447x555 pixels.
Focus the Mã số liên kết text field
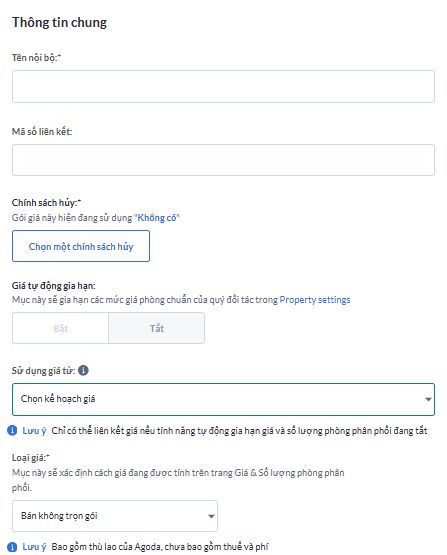[x=223, y=160]
